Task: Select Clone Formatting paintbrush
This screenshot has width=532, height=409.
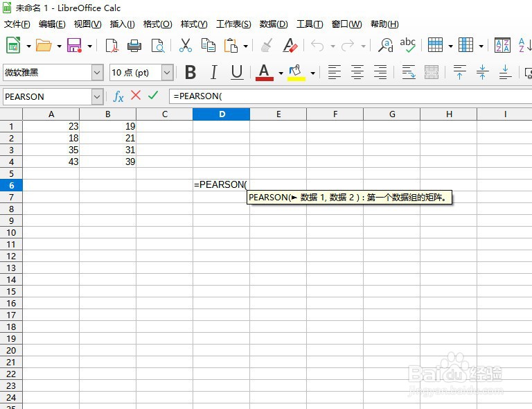Action: (267, 45)
